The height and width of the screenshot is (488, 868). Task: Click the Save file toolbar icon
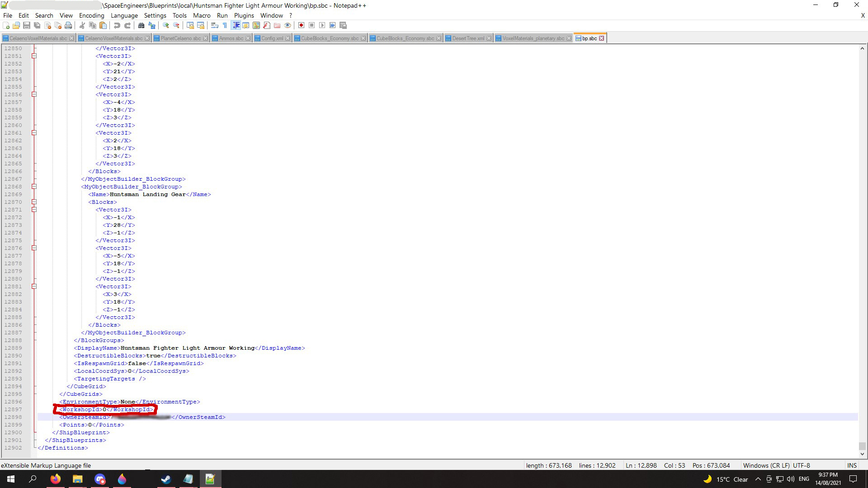(27, 25)
